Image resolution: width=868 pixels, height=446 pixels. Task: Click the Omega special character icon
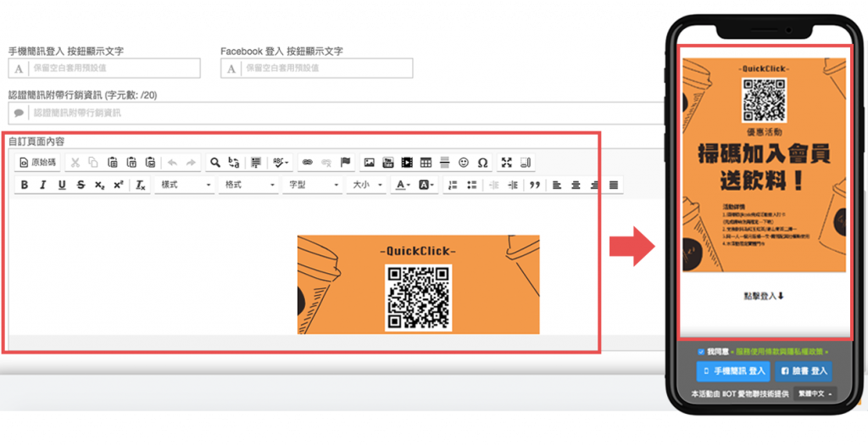482,162
